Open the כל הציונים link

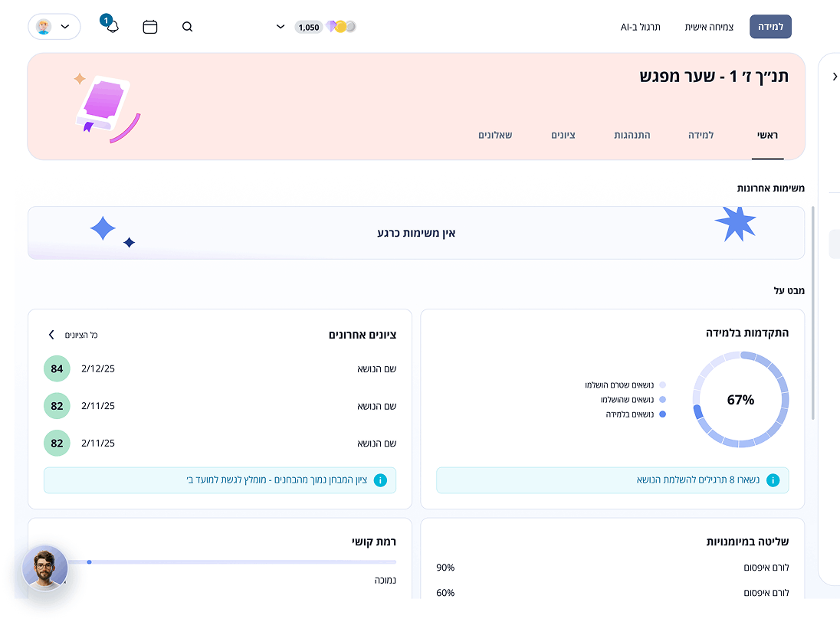(81, 335)
